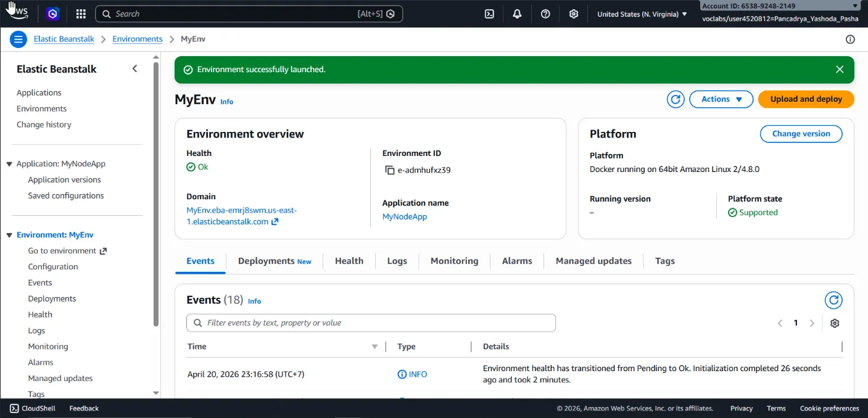The width and height of the screenshot is (868, 418).
Task: Click Info link beside Events heading
Action: tap(254, 301)
